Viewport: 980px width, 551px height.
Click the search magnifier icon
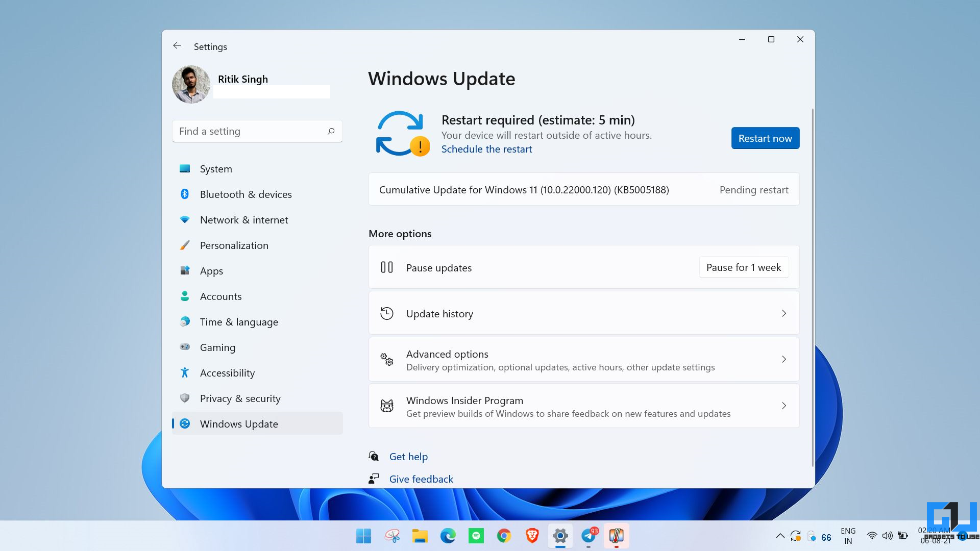(331, 131)
